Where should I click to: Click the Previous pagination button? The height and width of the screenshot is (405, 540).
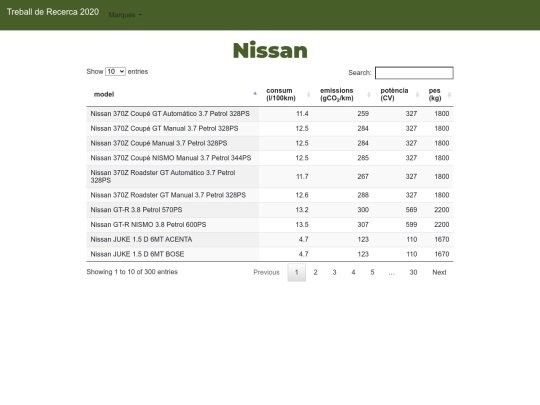pos(266,272)
